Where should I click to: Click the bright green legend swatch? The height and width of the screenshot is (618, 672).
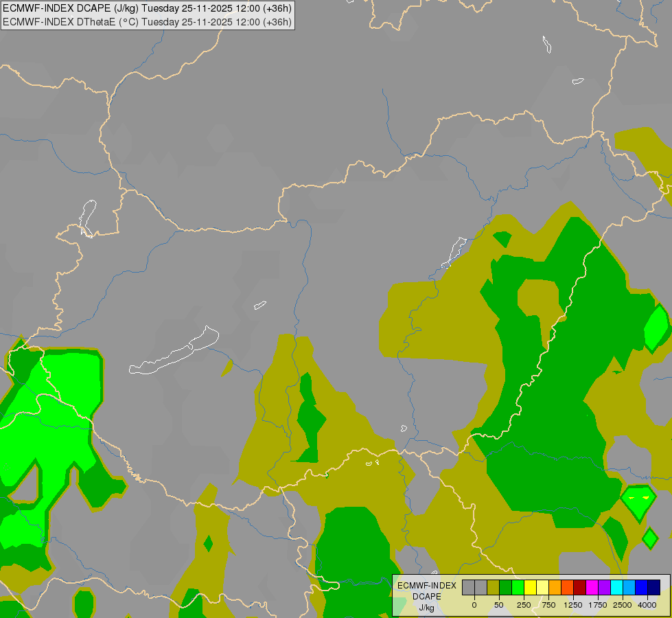tap(518, 587)
